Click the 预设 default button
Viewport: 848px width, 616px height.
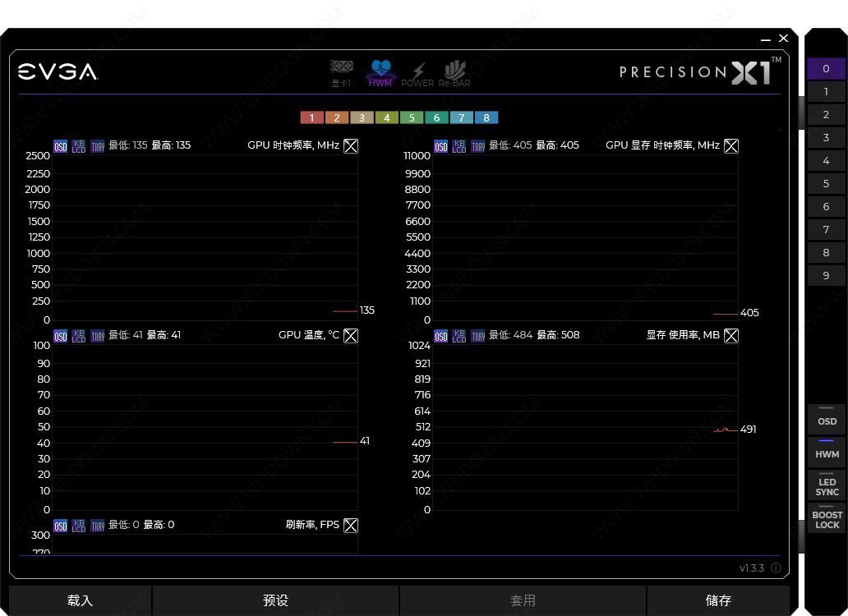pos(275,601)
